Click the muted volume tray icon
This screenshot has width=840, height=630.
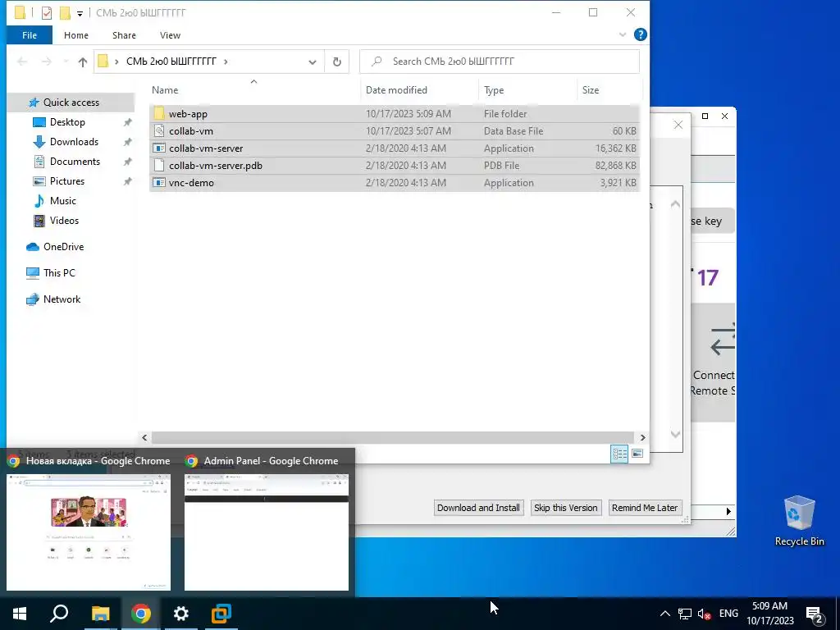pos(705,614)
